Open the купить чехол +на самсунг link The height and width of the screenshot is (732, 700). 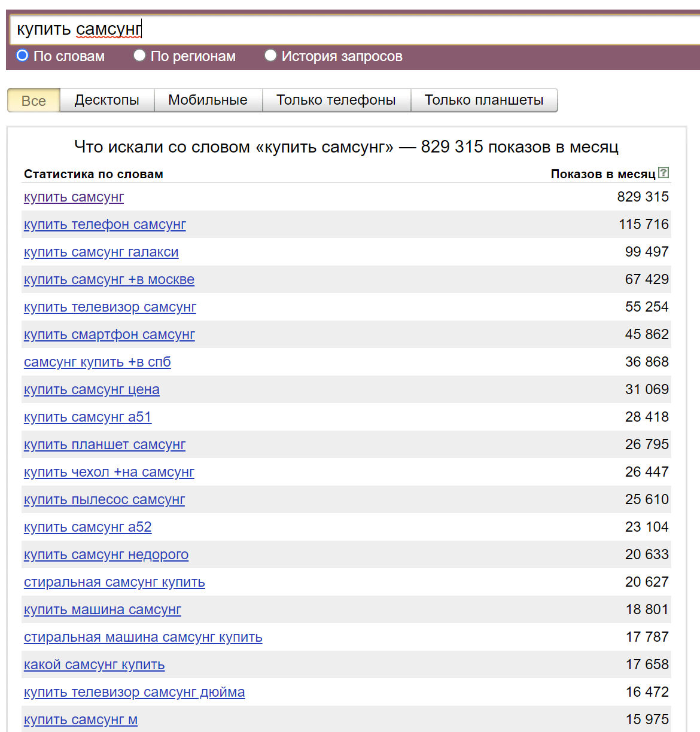click(x=109, y=472)
